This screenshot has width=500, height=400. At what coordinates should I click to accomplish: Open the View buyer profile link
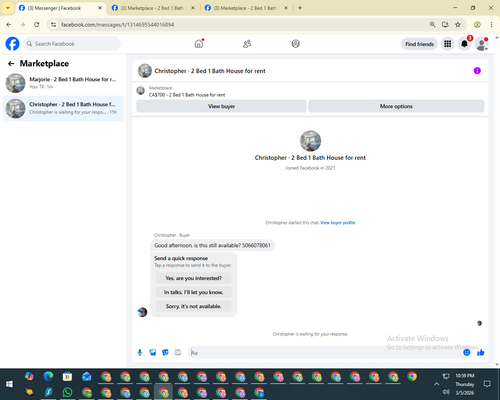(x=337, y=223)
